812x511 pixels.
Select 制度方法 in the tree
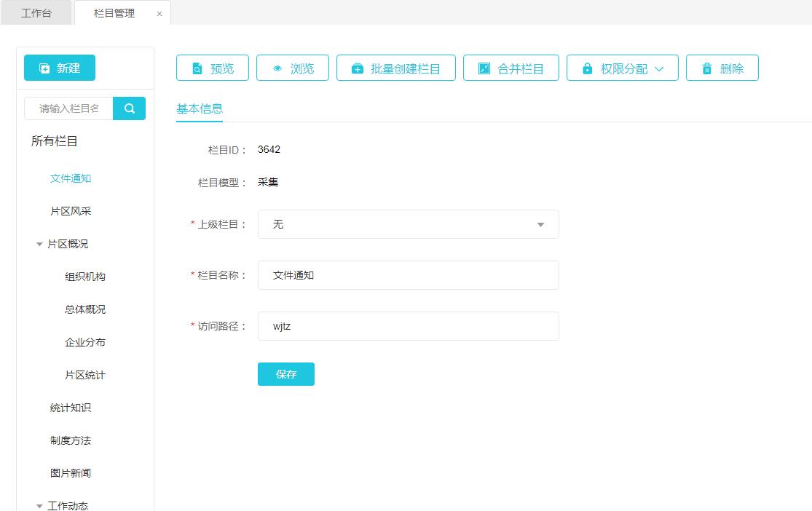(71, 440)
